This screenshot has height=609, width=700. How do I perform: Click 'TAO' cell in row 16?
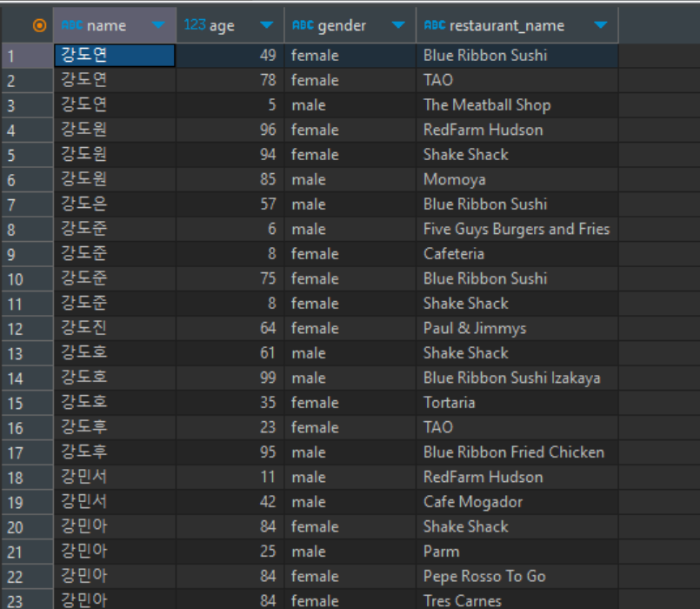pos(517,427)
